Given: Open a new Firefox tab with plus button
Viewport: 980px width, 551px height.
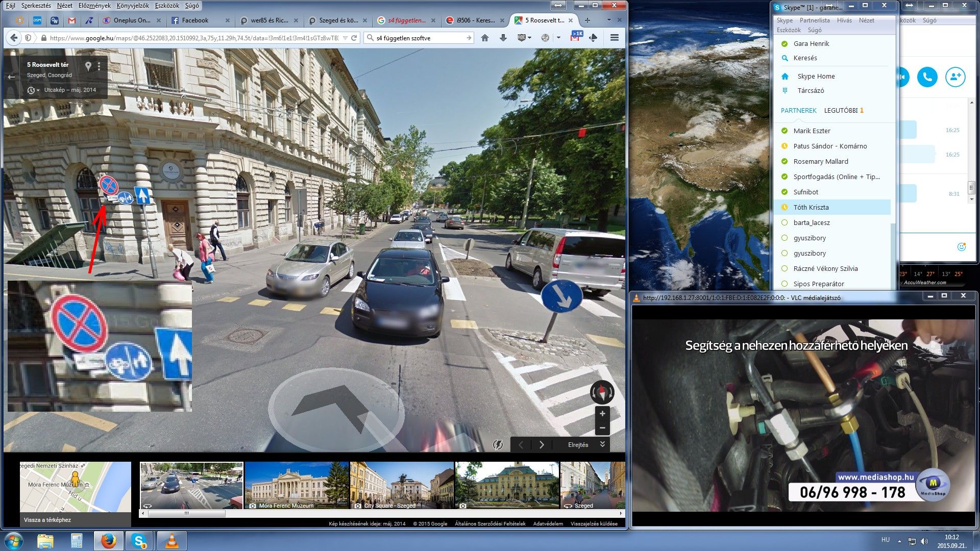Looking at the screenshot, I should point(587,20).
